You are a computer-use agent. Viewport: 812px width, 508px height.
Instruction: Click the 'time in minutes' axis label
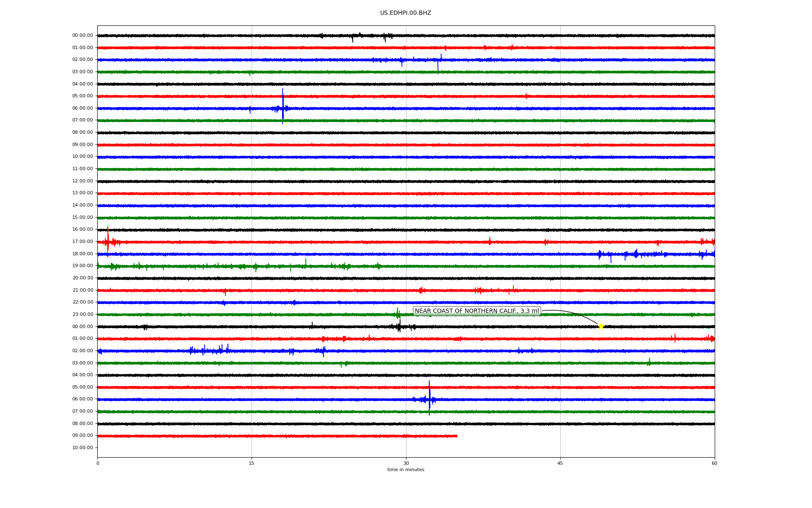(406, 470)
